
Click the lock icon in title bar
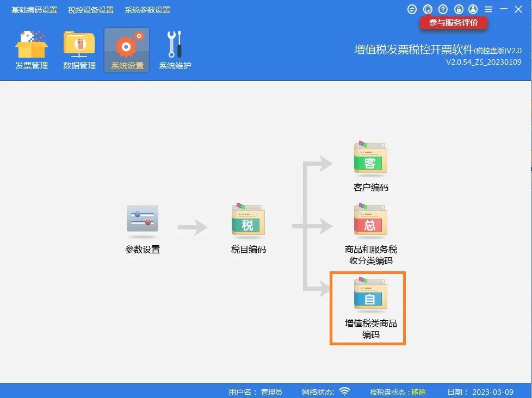(x=459, y=9)
